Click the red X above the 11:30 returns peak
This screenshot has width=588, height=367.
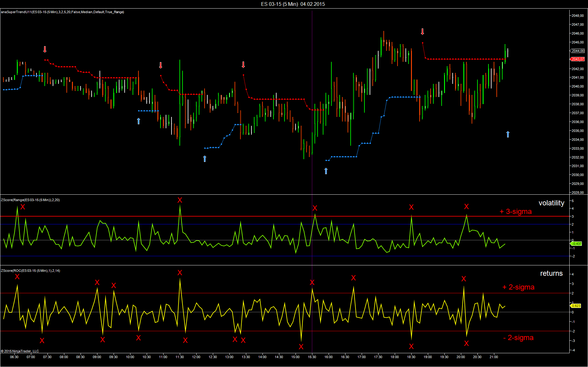click(180, 273)
